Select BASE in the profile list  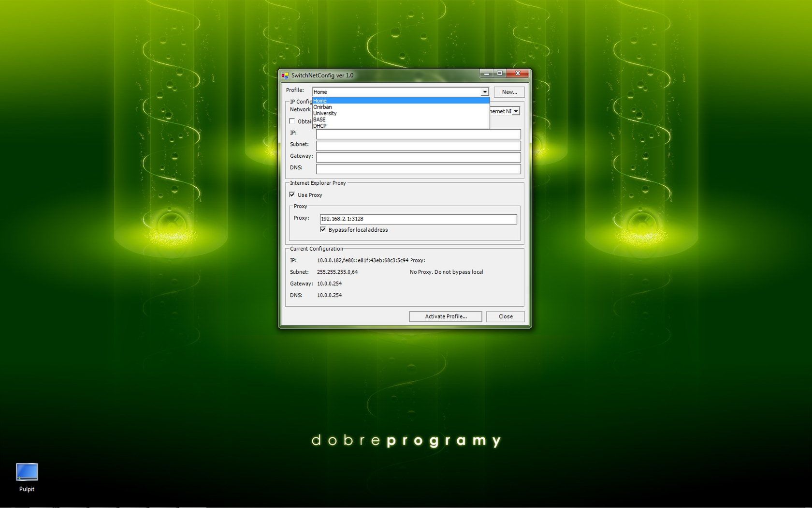[x=401, y=120]
